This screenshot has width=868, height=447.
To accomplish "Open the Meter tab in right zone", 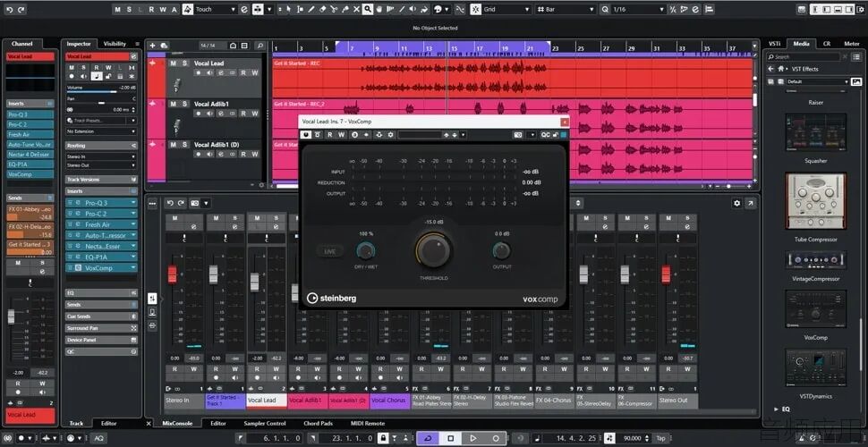I will click(x=851, y=44).
